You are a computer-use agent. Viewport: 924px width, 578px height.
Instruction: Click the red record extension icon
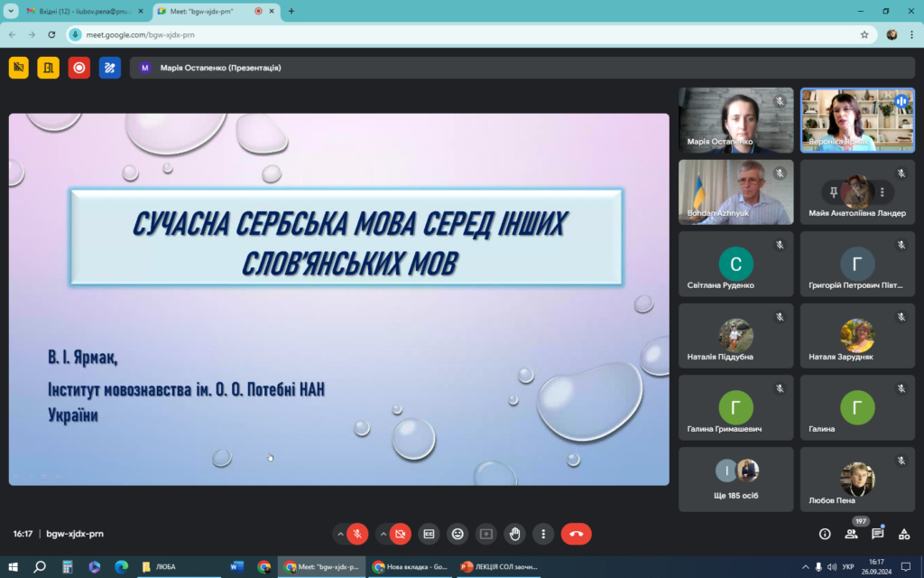pos(79,68)
